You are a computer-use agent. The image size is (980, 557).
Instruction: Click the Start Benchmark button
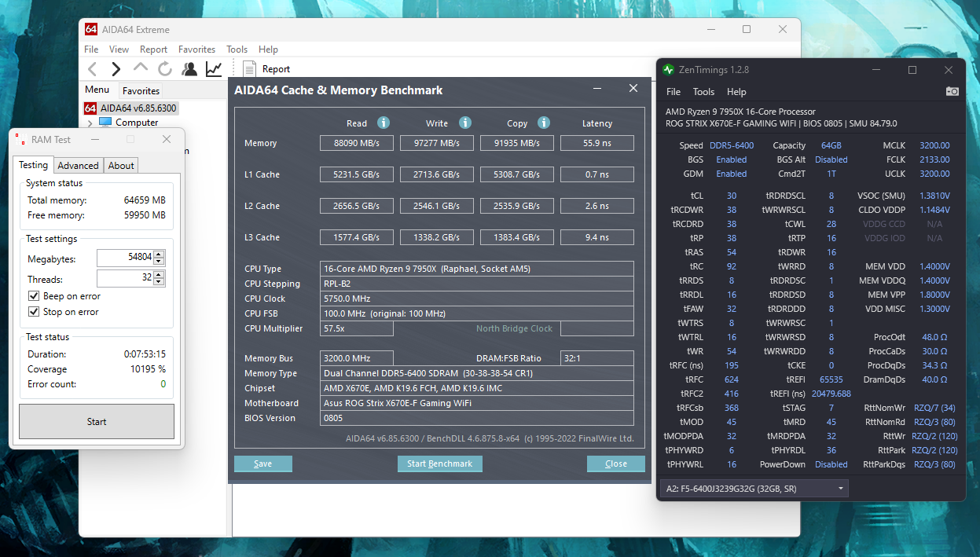tap(440, 464)
